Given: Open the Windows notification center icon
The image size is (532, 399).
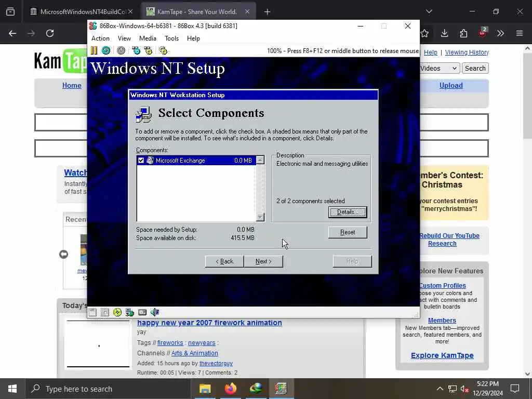Looking at the screenshot, I should (x=515, y=389).
